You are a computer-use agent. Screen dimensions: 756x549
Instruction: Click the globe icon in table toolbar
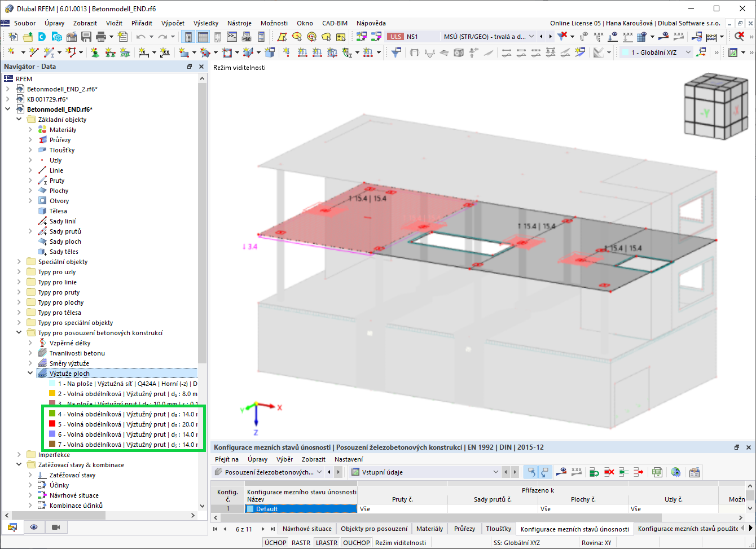(x=676, y=472)
